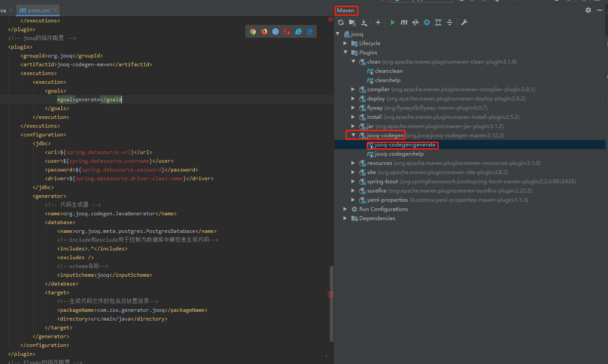Run Maven build with green play icon
The width and height of the screenshot is (608, 364).
[393, 22]
